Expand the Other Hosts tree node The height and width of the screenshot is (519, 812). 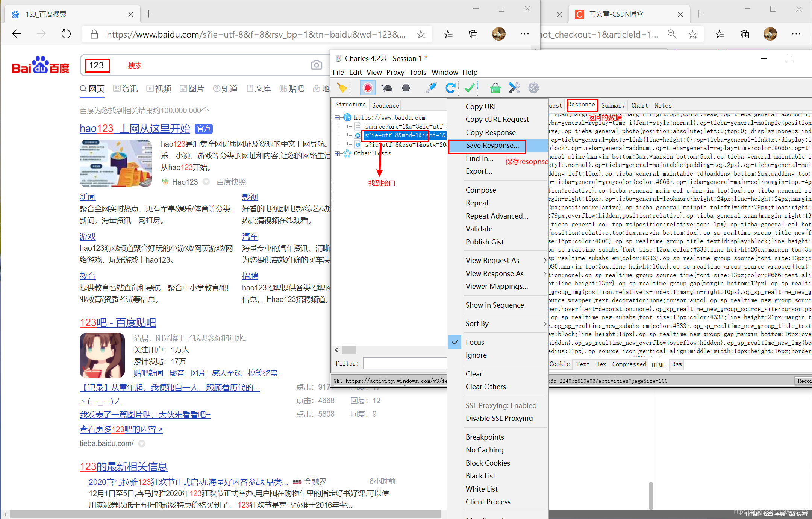click(x=337, y=153)
